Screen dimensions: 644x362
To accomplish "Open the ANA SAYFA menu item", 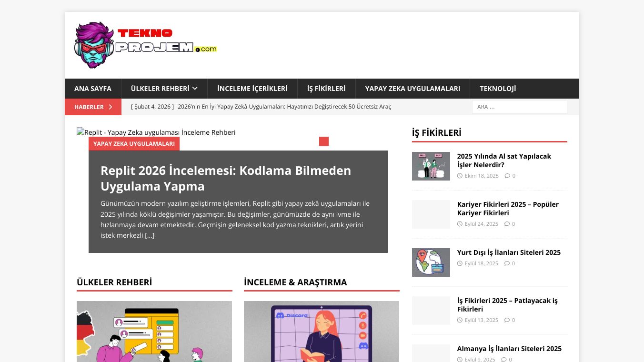I will coord(93,89).
